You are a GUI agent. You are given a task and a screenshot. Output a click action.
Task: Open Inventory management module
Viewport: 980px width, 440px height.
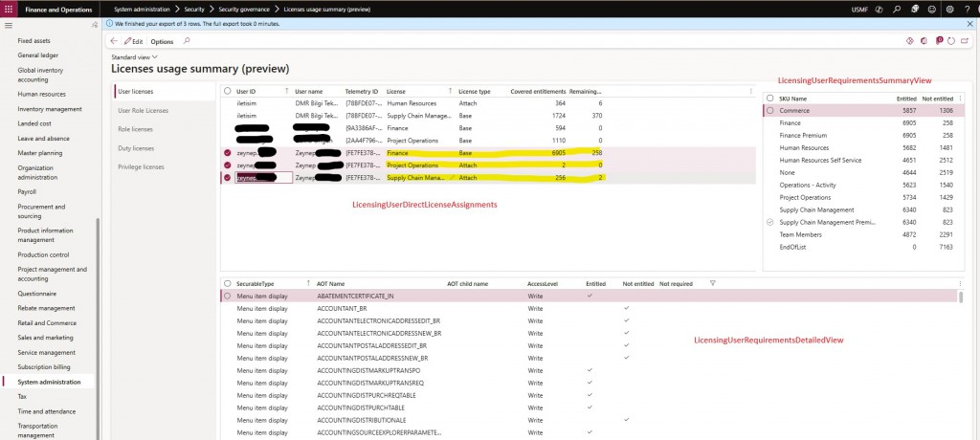coord(50,109)
